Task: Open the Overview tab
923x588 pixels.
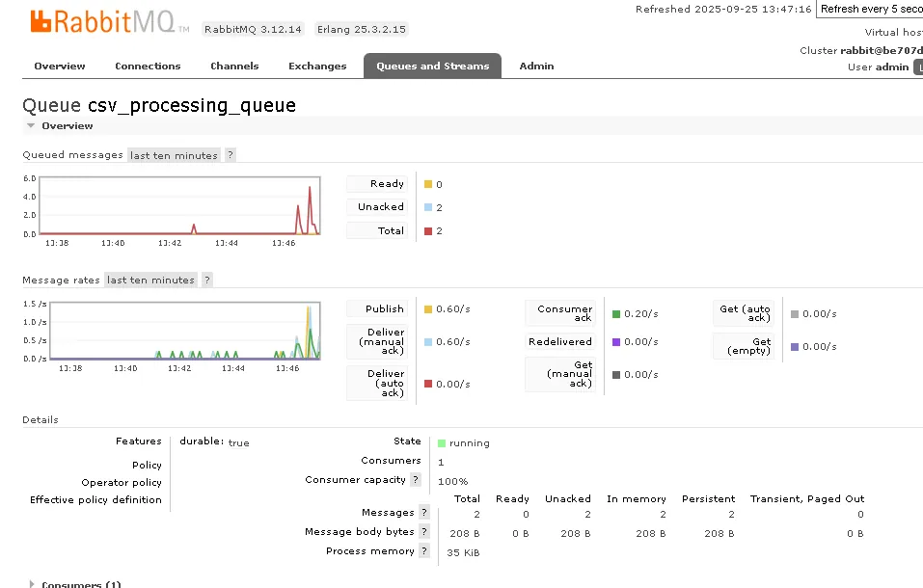Action: [x=60, y=66]
